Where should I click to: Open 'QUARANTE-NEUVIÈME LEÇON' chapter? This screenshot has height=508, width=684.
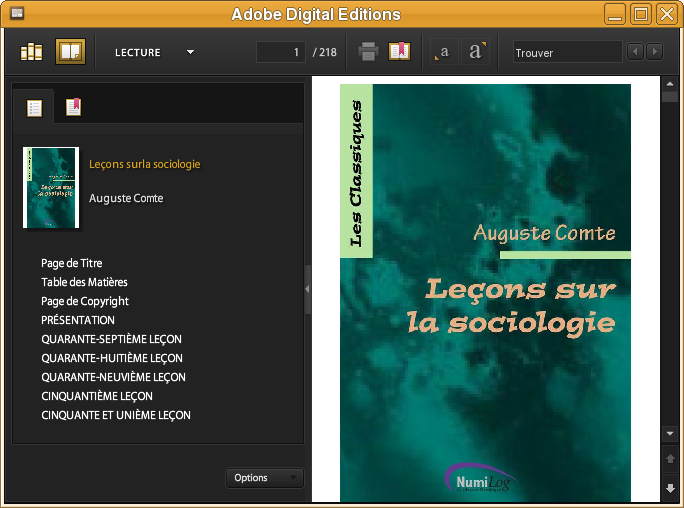point(113,377)
